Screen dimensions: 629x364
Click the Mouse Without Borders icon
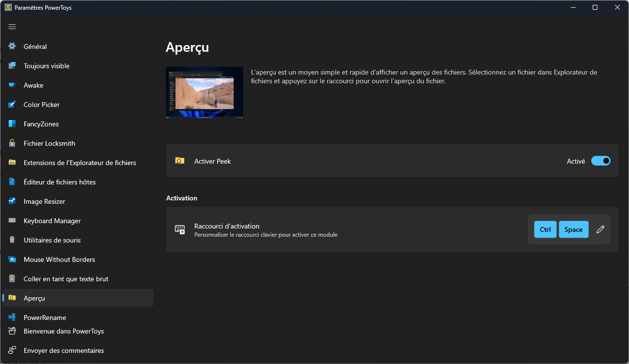tap(12, 259)
